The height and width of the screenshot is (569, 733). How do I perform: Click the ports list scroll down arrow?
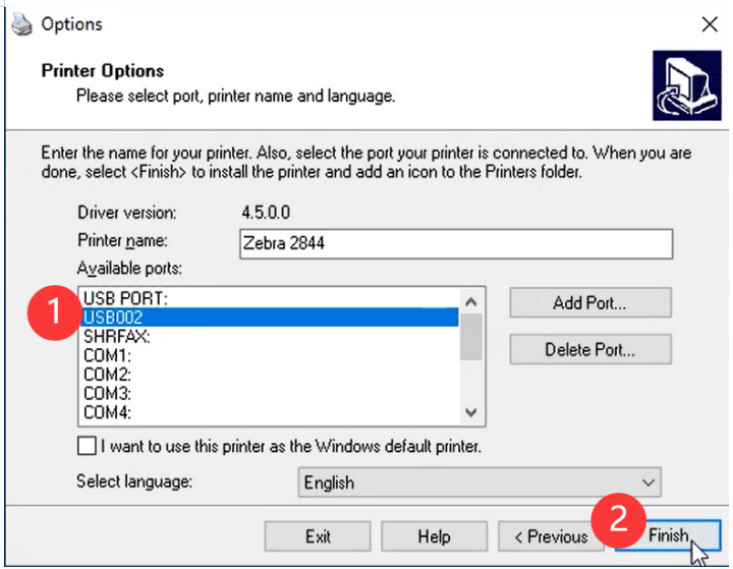[x=471, y=412]
